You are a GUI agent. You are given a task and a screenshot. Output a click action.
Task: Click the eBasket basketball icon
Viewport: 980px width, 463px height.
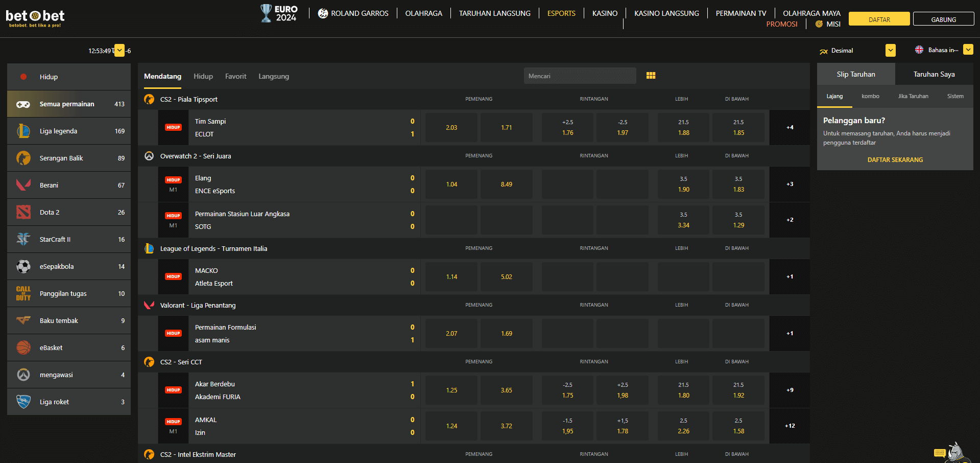23,348
